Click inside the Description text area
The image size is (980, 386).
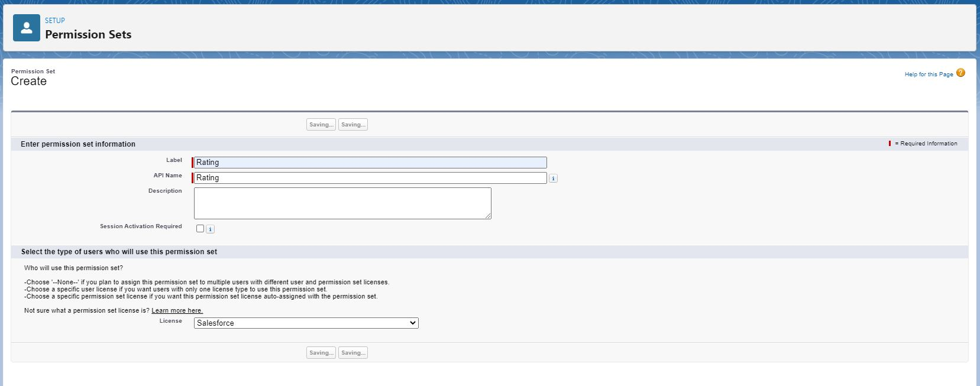click(342, 203)
